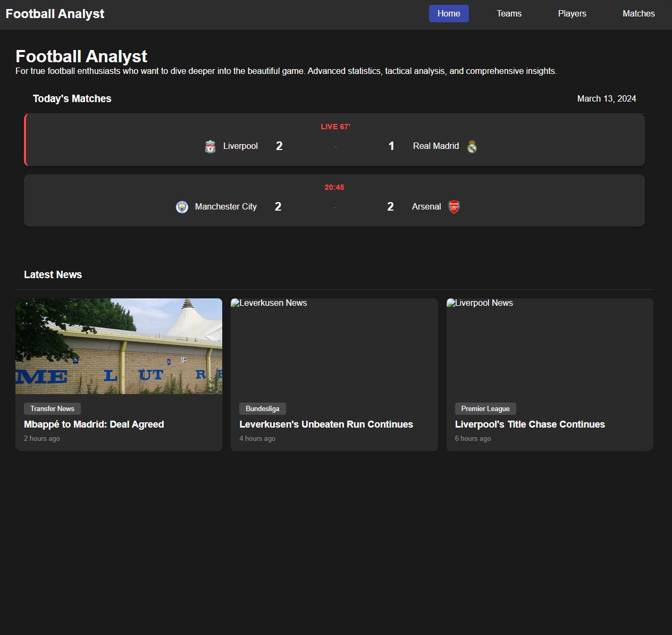Switch to the Teams tab

click(x=509, y=13)
